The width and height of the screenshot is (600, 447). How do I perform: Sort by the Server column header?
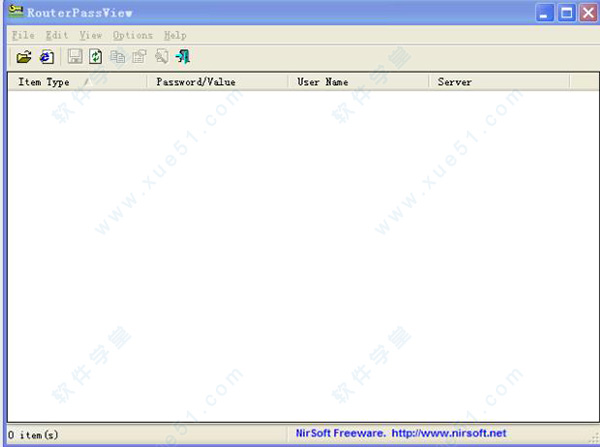[455, 82]
